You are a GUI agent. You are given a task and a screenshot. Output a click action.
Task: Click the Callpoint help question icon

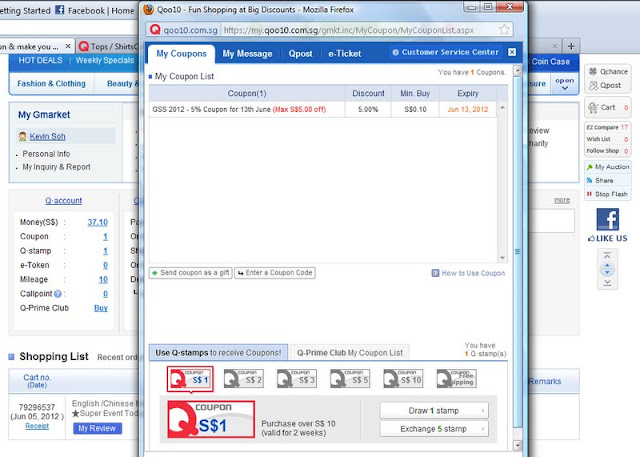pos(58,294)
